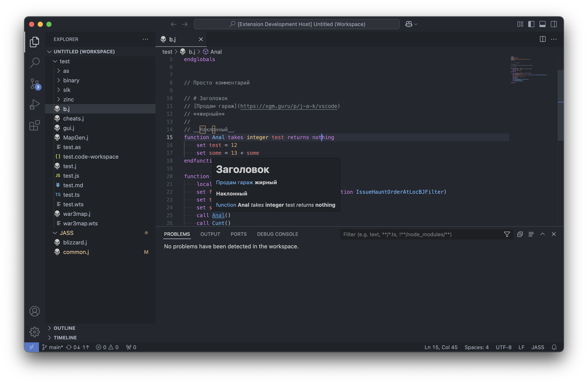The height and width of the screenshot is (384, 588).
Task: Open the Search view in activity bar
Action: 35,62
